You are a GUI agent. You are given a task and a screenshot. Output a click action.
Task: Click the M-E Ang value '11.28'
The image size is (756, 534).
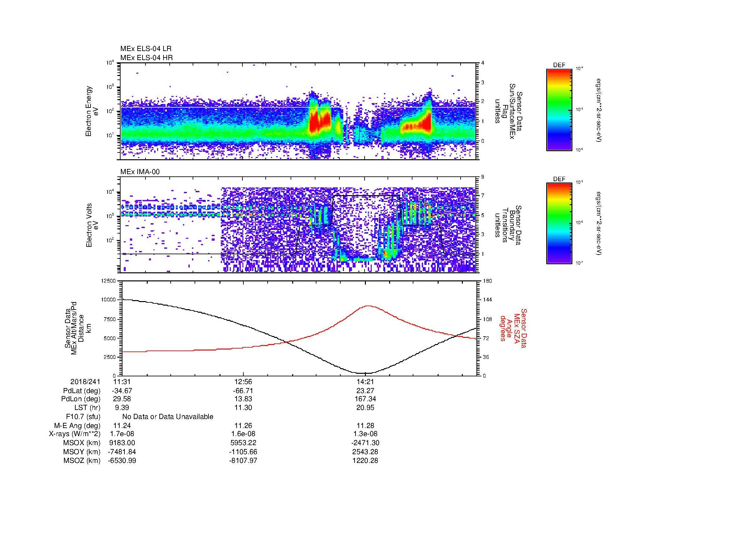point(365,425)
